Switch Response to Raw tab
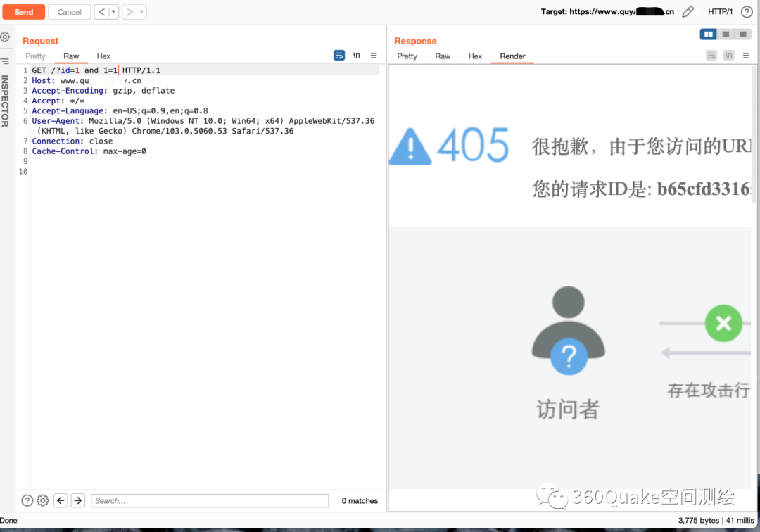 (443, 56)
